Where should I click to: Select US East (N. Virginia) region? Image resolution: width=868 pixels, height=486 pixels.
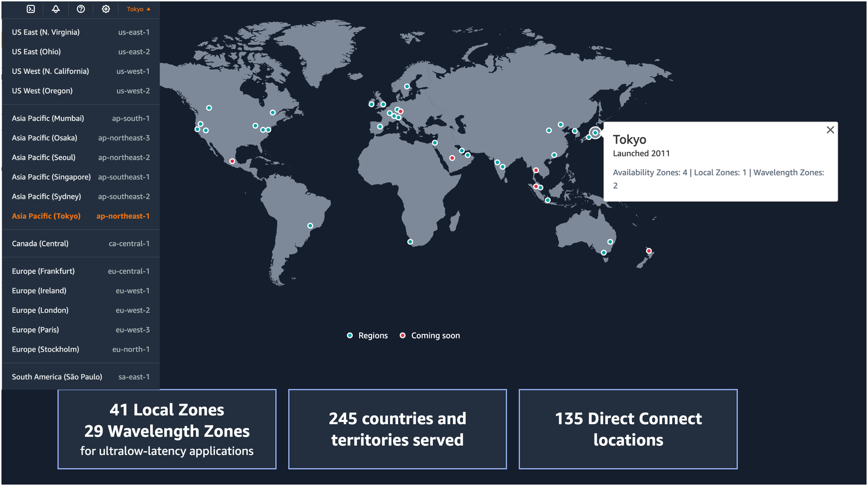(x=80, y=33)
